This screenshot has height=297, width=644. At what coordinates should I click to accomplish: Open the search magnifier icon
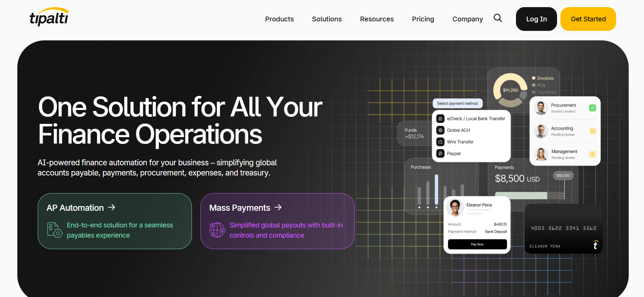click(498, 18)
